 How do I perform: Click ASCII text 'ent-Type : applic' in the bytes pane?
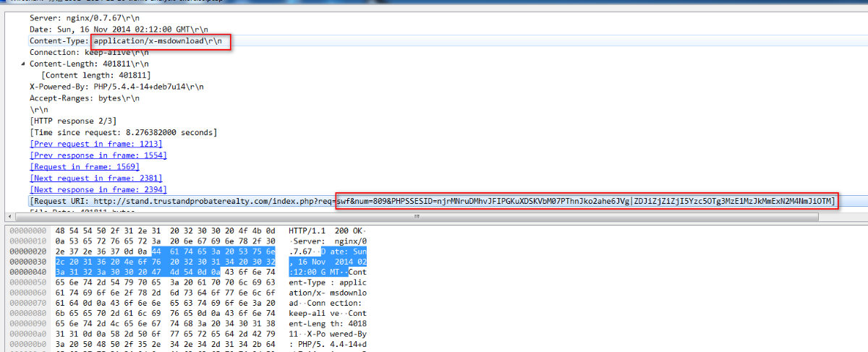click(328, 282)
